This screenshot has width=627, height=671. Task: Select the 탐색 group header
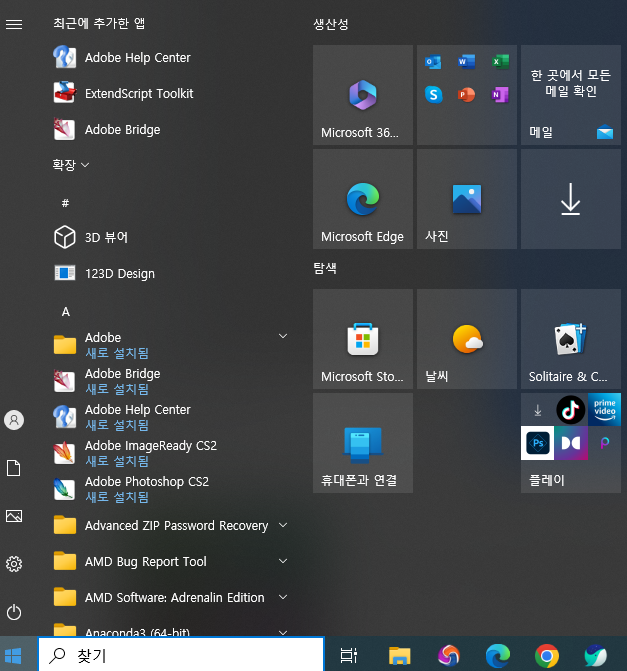click(x=325, y=268)
